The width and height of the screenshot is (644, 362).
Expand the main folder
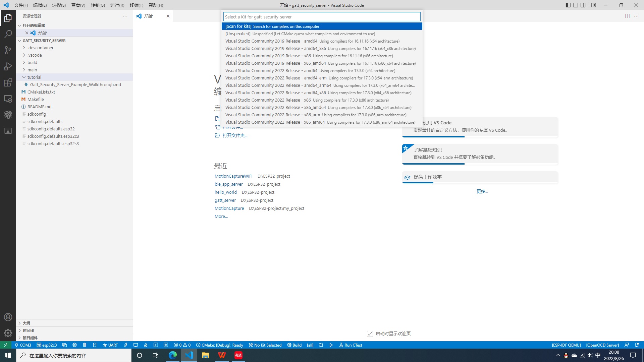tap(74, 70)
